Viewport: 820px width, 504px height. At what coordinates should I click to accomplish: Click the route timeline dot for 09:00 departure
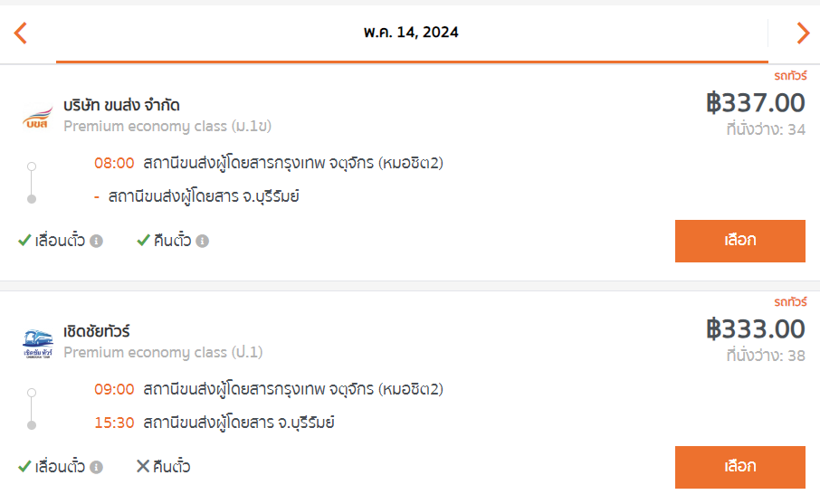click(32, 393)
